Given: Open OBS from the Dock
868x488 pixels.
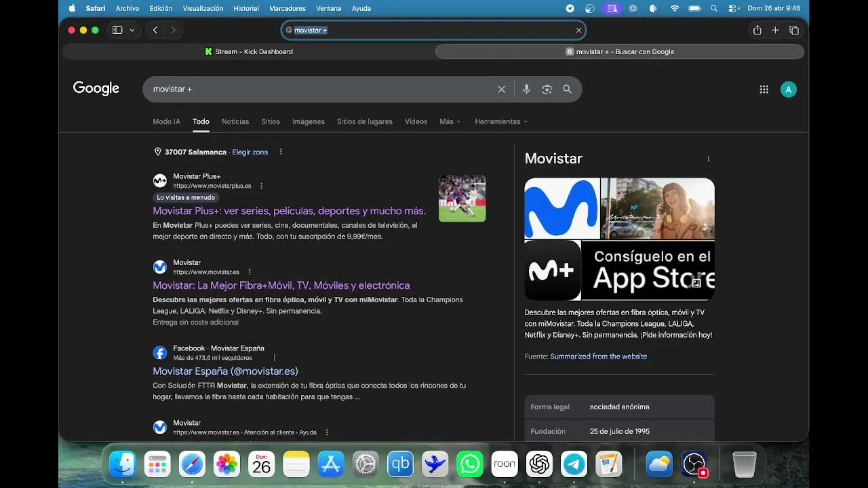Looking at the screenshot, I should coord(694,464).
